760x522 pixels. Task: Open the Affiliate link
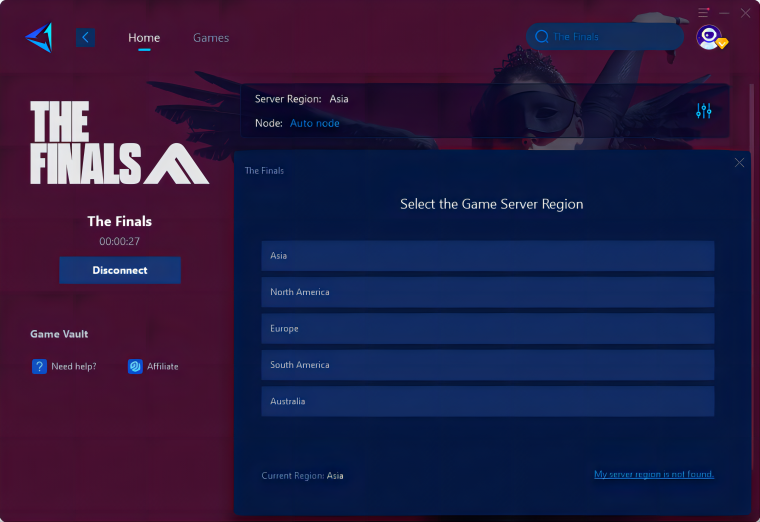coord(162,366)
